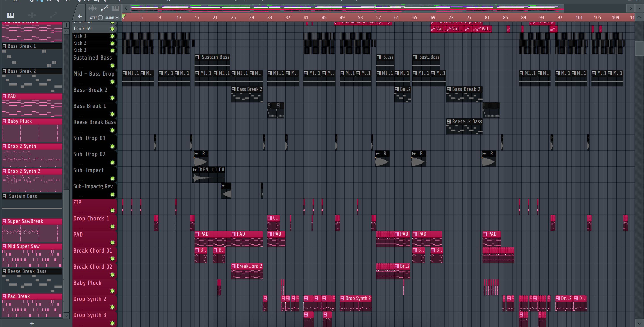Image resolution: width=644 pixels, height=327 pixels.
Task: Enable the STEP checkbox
Action: click(100, 17)
